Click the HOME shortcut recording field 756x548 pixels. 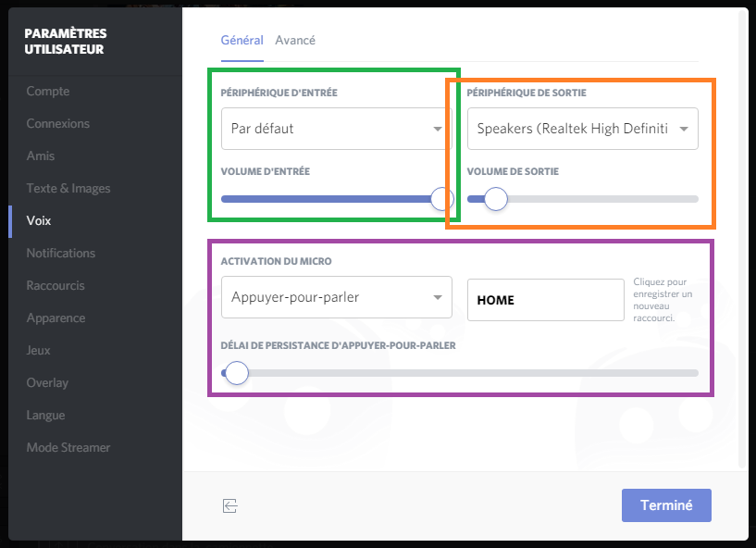(x=546, y=300)
